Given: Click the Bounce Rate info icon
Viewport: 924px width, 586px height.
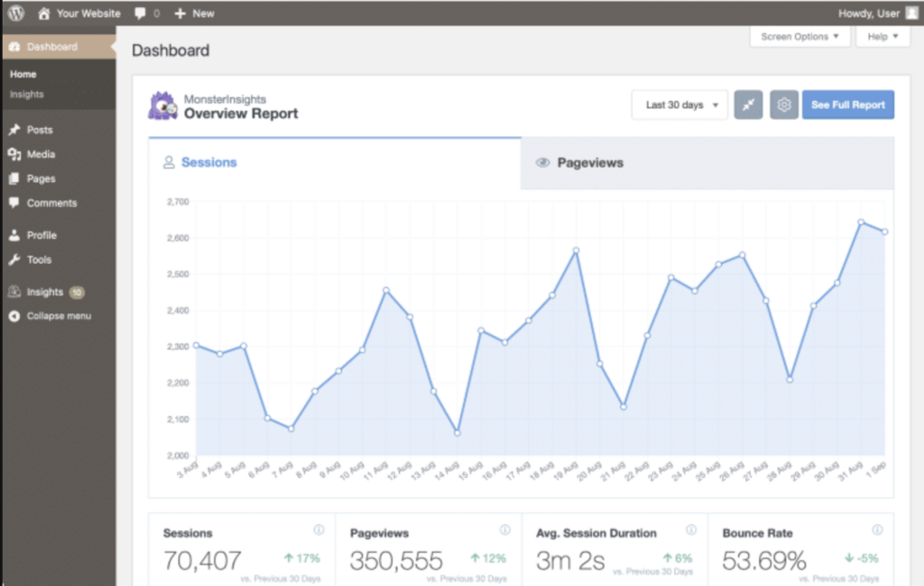Looking at the screenshot, I should 877,530.
